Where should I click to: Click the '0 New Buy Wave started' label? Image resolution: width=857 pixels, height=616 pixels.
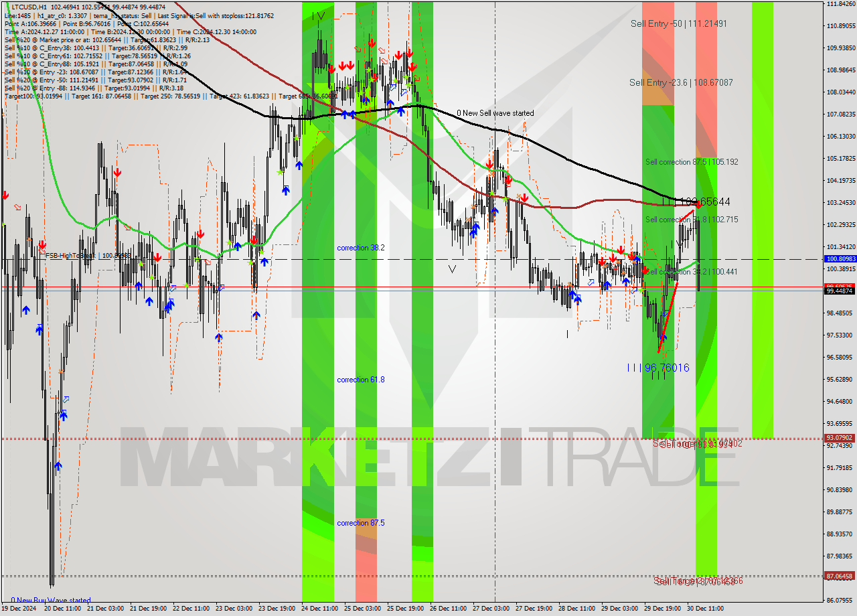tap(51, 600)
